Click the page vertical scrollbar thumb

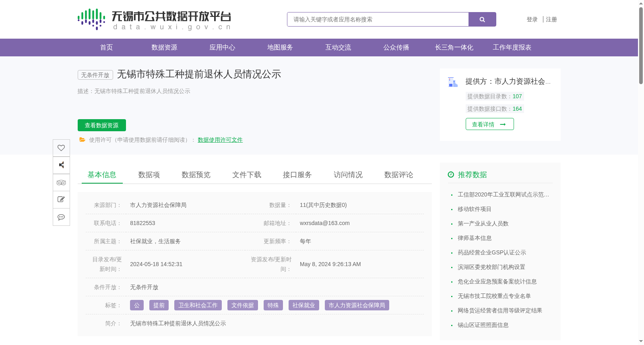click(x=641, y=45)
